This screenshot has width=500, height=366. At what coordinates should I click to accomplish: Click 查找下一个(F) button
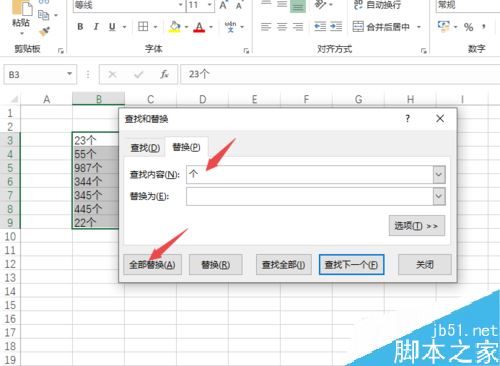pyautogui.click(x=352, y=265)
